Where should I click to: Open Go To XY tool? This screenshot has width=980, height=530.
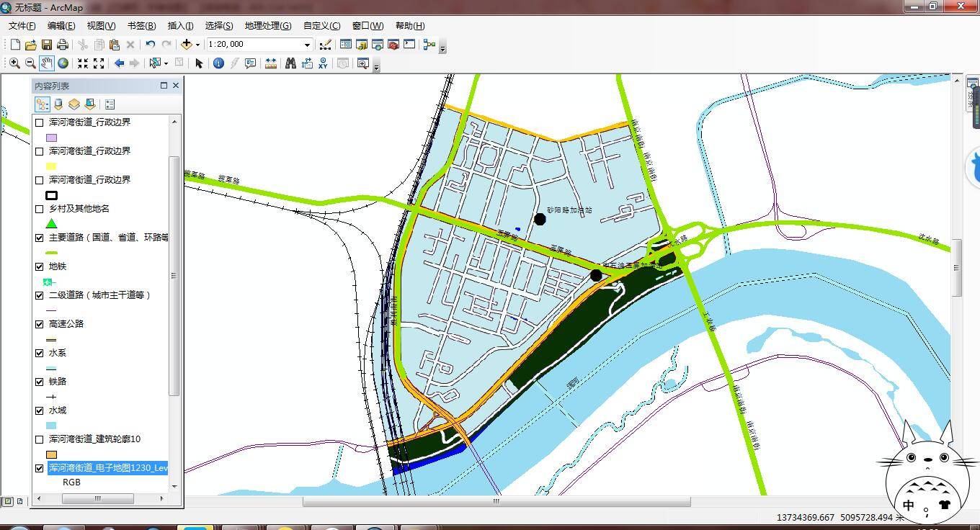click(323, 63)
